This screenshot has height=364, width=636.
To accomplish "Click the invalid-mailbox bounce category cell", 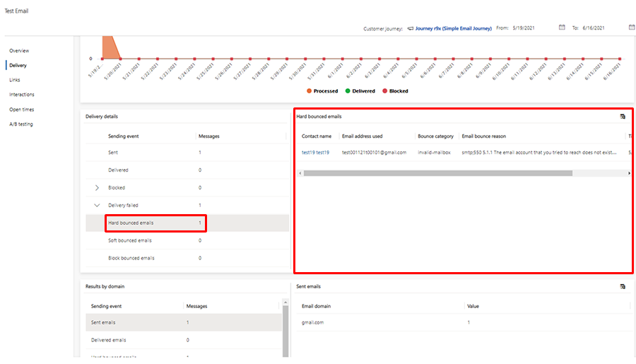I will click(434, 153).
